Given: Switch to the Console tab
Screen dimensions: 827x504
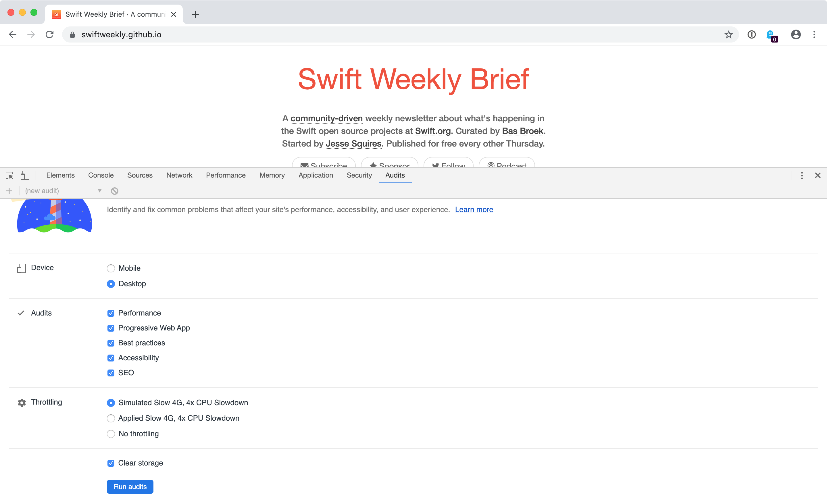Looking at the screenshot, I should [x=101, y=175].
